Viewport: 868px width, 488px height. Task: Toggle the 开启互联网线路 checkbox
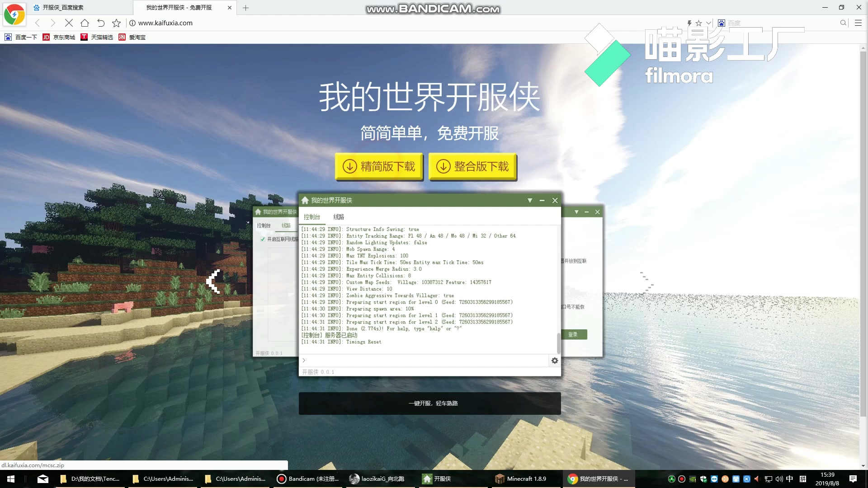(263, 239)
